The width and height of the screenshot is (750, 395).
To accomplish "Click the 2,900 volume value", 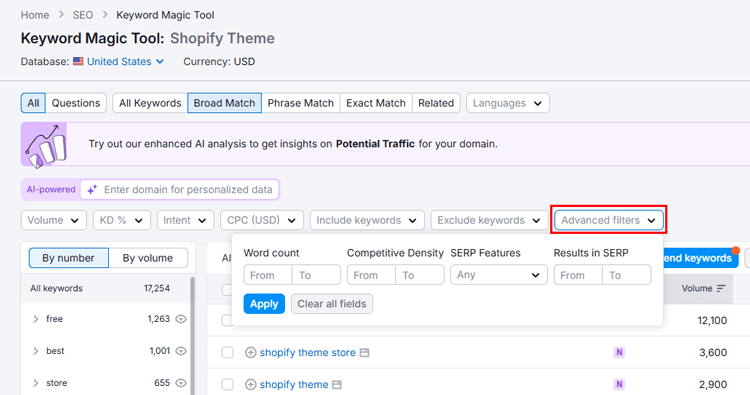I will click(x=713, y=384).
